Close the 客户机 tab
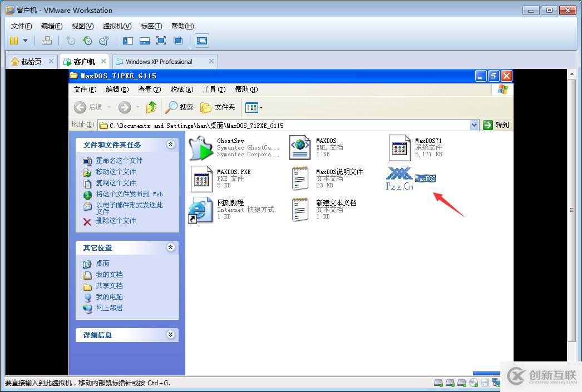This screenshot has height=392, width=582. (x=103, y=61)
